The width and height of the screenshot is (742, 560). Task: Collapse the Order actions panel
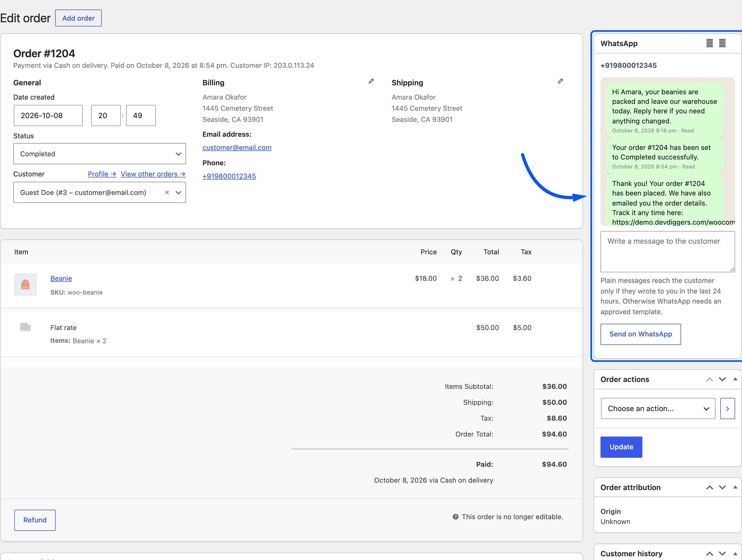pyautogui.click(x=735, y=379)
